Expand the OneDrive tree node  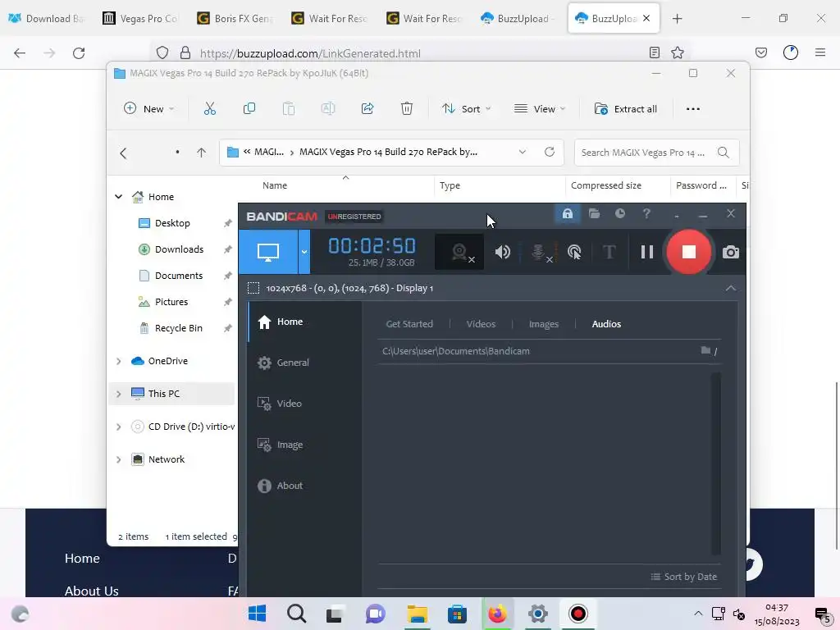click(118, 361)
